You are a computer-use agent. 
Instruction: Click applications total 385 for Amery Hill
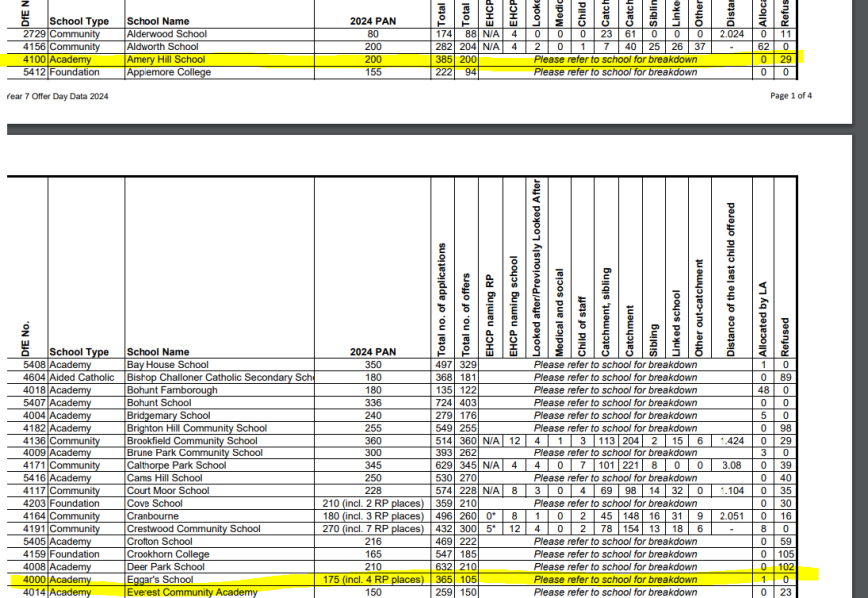(443, 59)
